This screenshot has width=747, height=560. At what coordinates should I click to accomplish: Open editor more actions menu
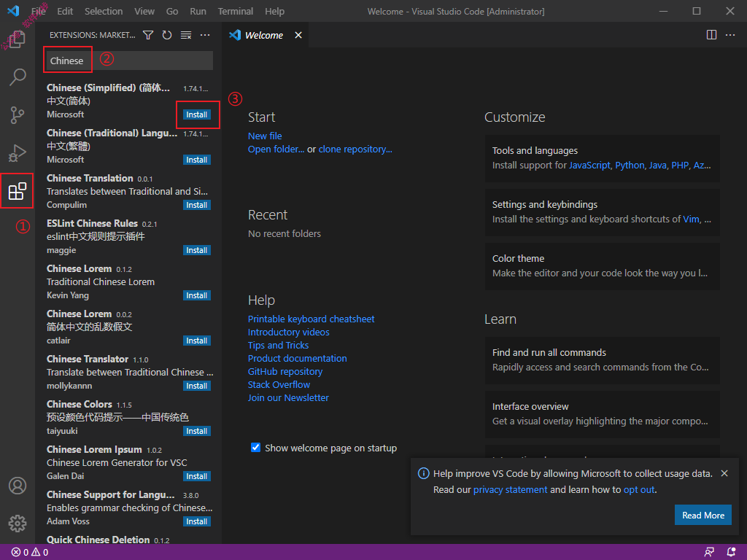(730, 35)
